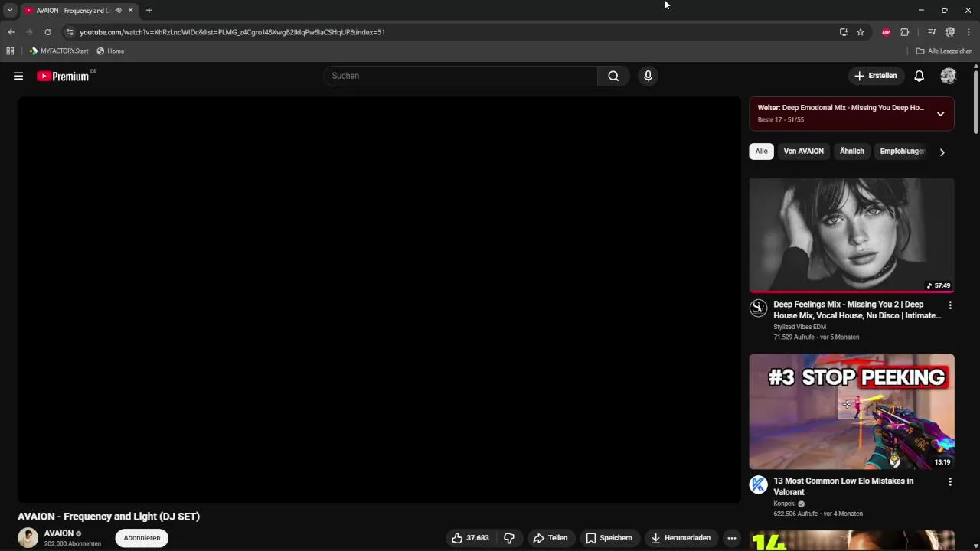Open Alle Lesezeichen bookmarks folder

click(x=944, y=51)
